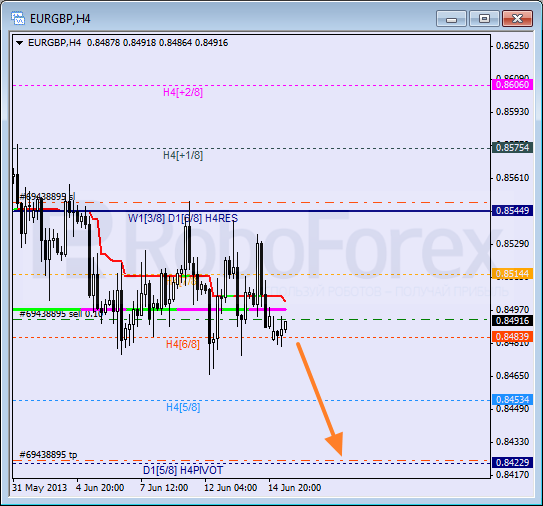Select the W1[3/8] D1[6/8] H4RES label
Screen dimensions: 543x506
click(x=183, y=218)
